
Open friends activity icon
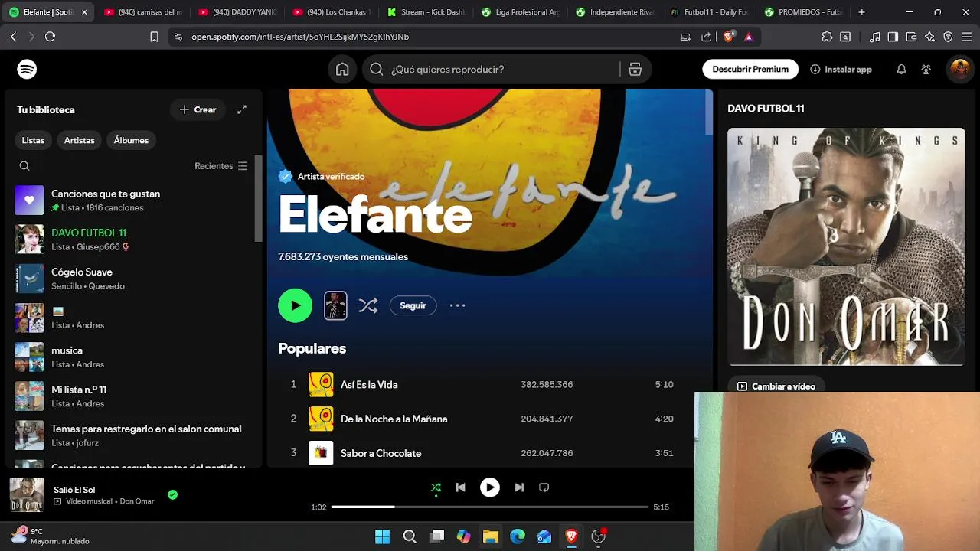click(x=926, y=70)
